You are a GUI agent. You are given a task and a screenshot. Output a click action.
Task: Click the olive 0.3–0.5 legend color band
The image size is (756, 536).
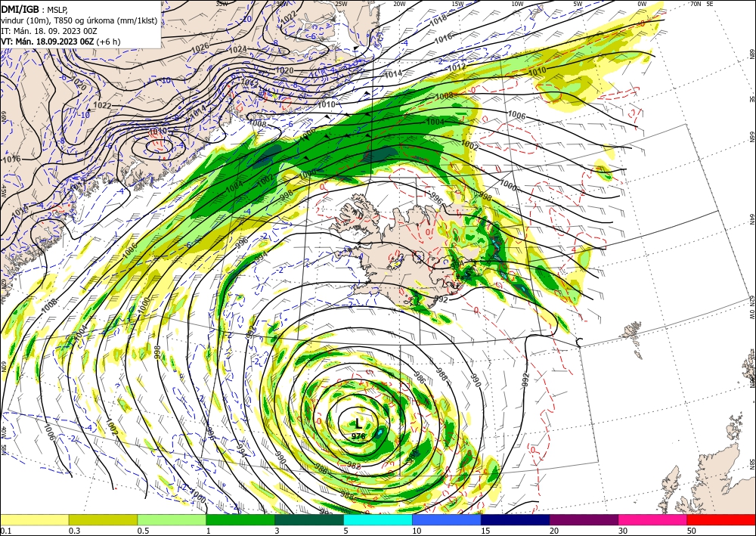click(x=103, y=519)
